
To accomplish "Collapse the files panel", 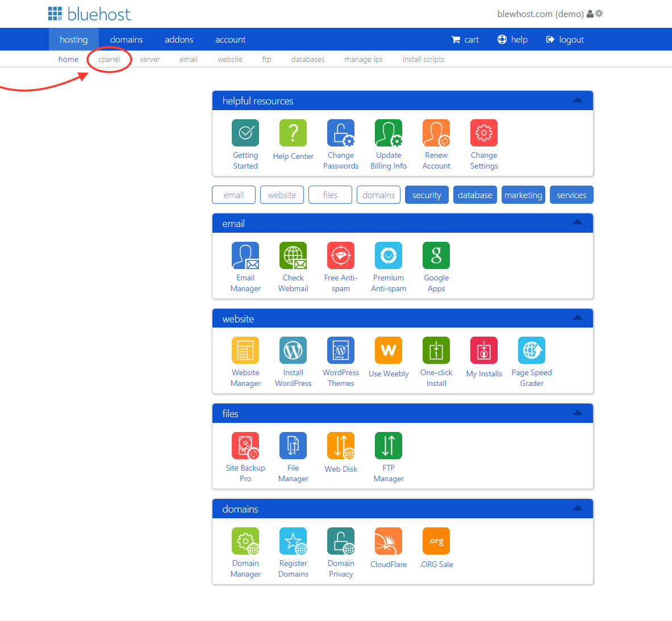I will pyautogui.click(x=578, y=413).
